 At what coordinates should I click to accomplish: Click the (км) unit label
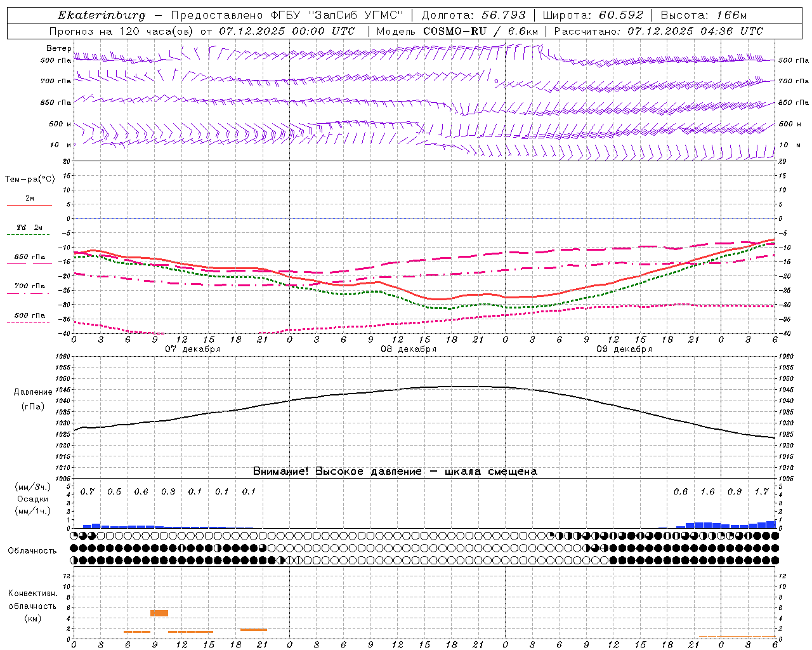point(33,618)
